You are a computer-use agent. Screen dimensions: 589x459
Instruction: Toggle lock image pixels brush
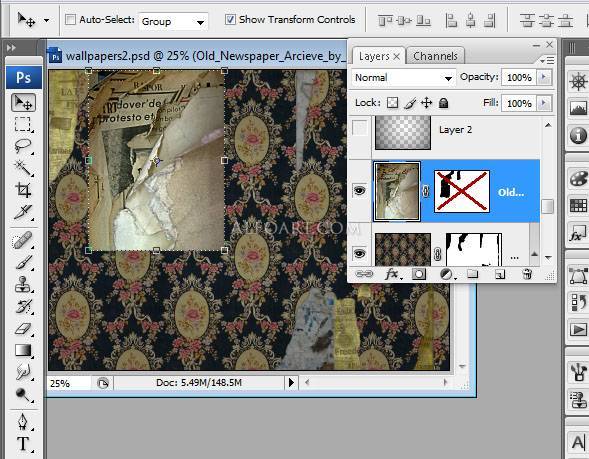410,103
